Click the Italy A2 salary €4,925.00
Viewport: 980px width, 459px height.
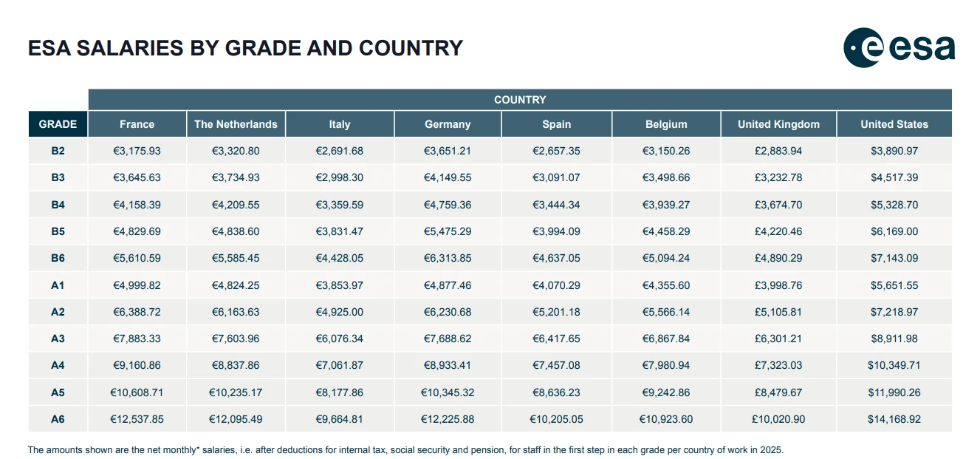point(340,312)
